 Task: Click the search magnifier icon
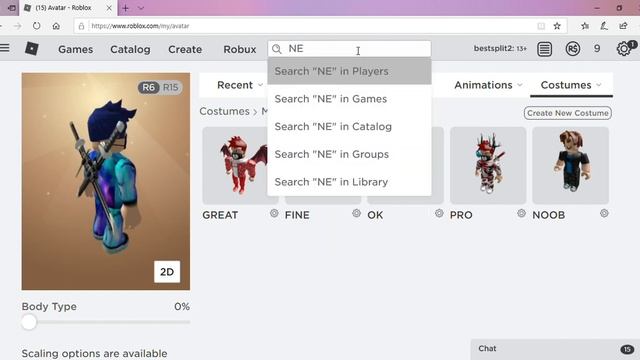[x=277, y=49]
